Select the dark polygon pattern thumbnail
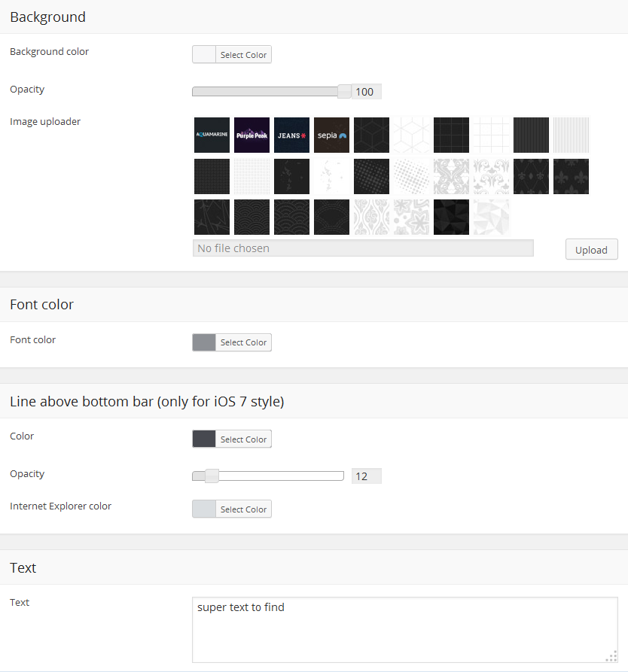628x672 pixels. point(451,217)
